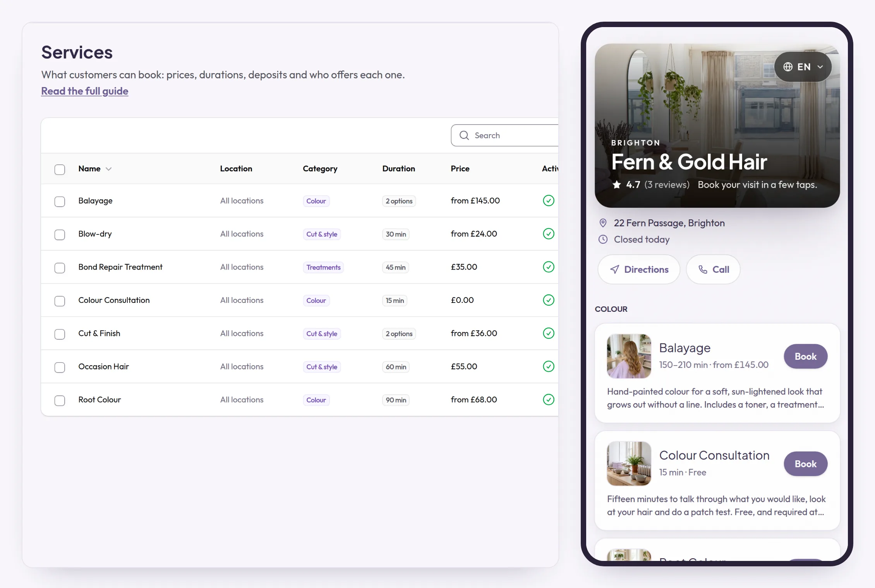
Task: Click the clock icon beside Closed today
Action: pos(603,239)
